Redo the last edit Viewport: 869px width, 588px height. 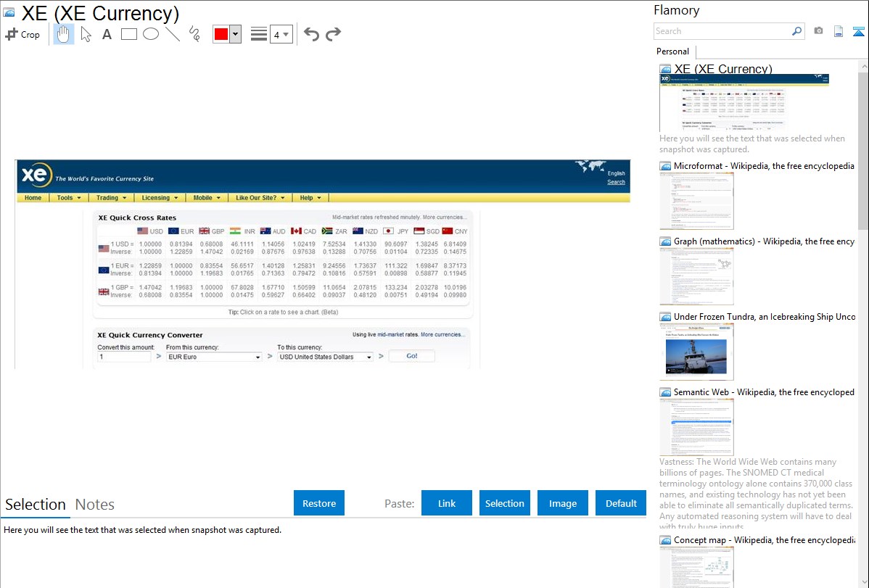(333, 34)
